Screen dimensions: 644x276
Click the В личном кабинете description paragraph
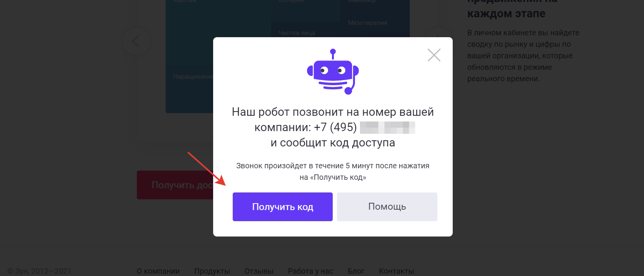point(523,56)
